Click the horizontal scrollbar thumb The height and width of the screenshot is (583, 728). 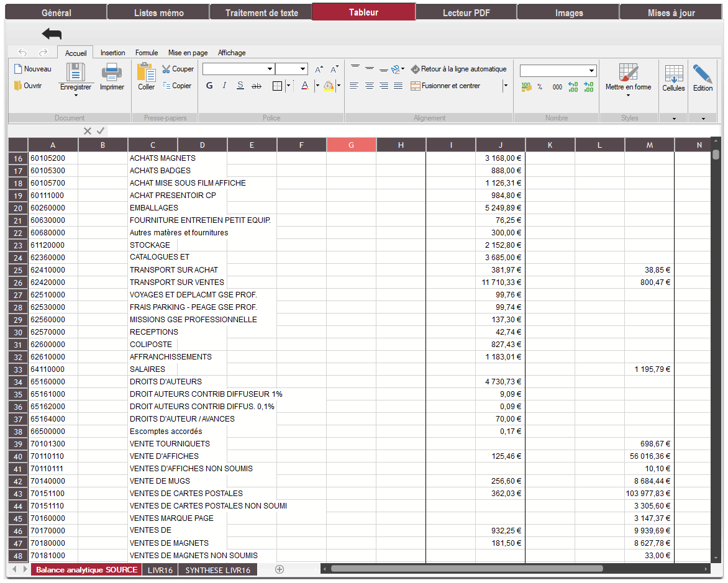click(466, 569)
